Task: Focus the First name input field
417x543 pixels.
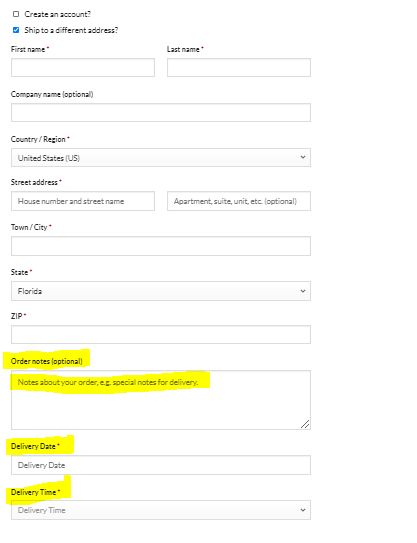Action: point(83,68)
